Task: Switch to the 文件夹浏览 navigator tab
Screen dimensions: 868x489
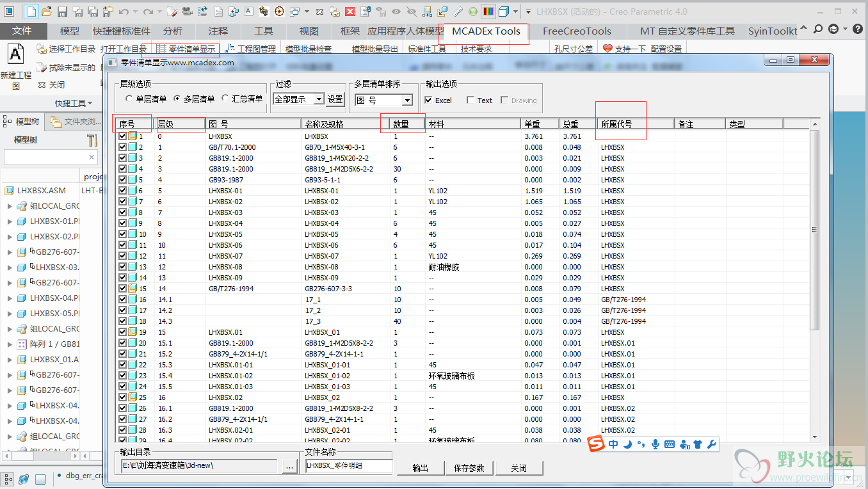Action: coord(76,121)
